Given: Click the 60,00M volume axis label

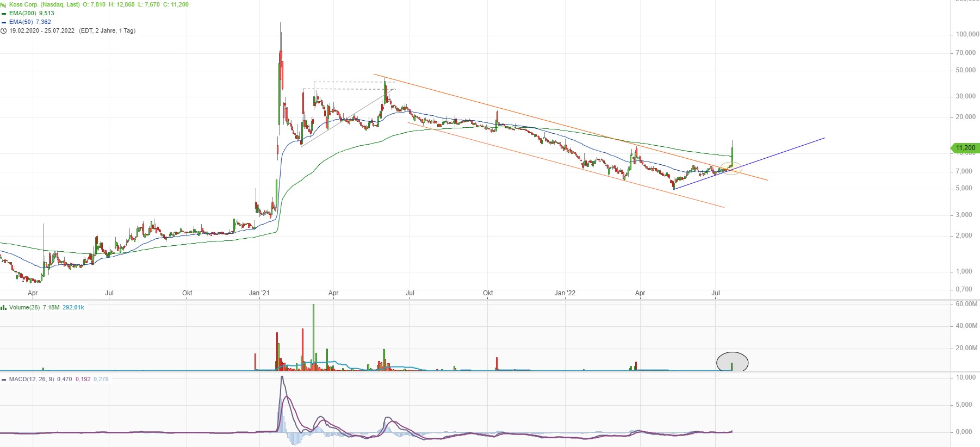Looking at the screenshot, I should [x=966, y=304].
